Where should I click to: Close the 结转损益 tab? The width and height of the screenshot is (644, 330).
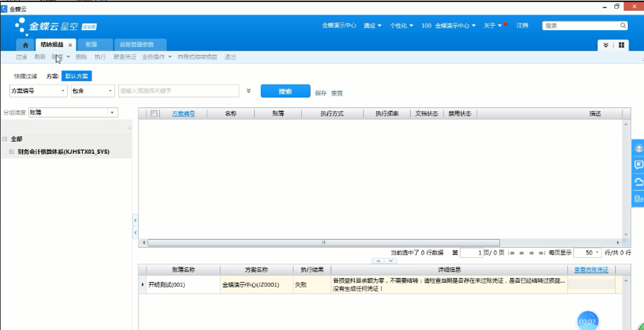pyautogui.click(x=70, y=45)
